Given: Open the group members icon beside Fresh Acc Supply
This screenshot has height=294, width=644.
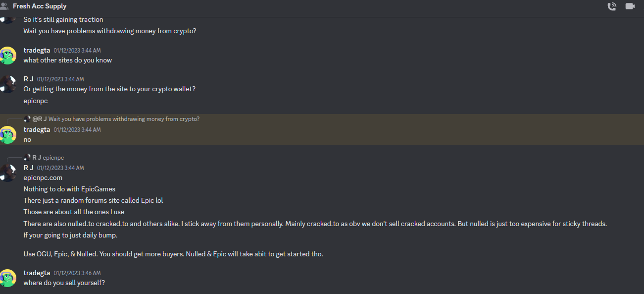Looking at the screenshot, I should pos(4,6).
